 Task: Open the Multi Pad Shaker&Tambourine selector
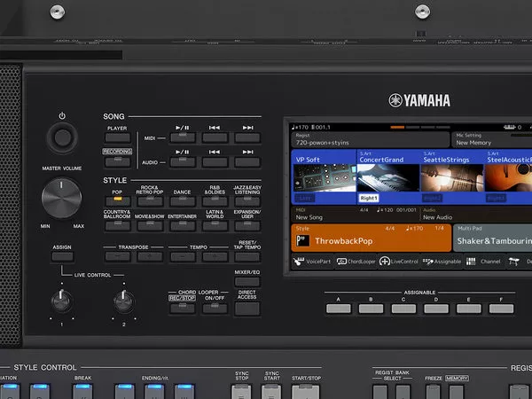[x=493, y=238]
